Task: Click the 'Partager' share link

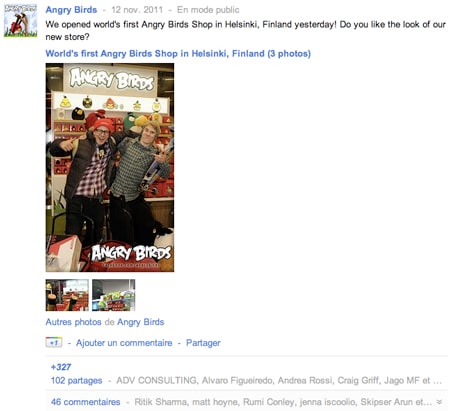Action: pyautogui.click(x=203, y=343)
